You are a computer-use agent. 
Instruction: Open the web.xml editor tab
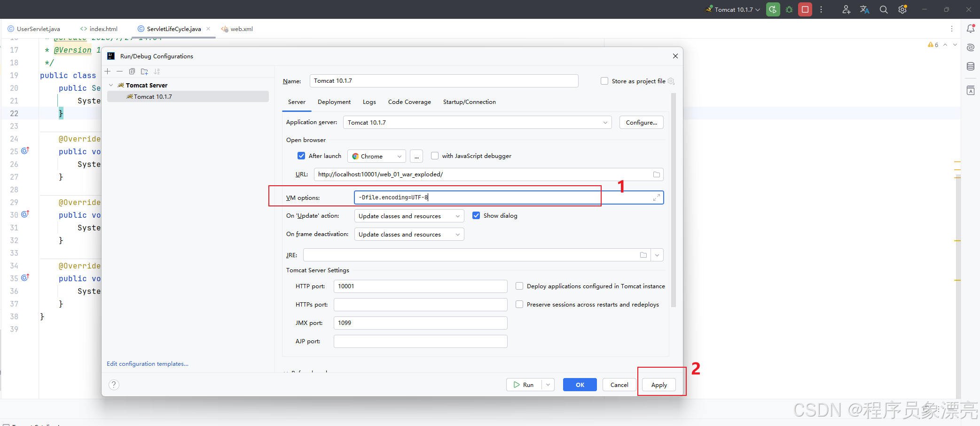[237, 29]
